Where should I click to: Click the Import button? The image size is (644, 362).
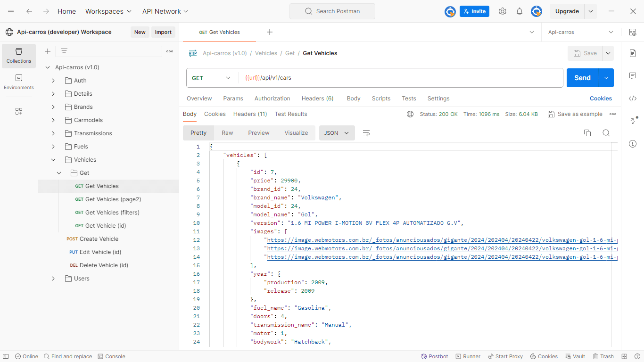[x=163, y=32]
